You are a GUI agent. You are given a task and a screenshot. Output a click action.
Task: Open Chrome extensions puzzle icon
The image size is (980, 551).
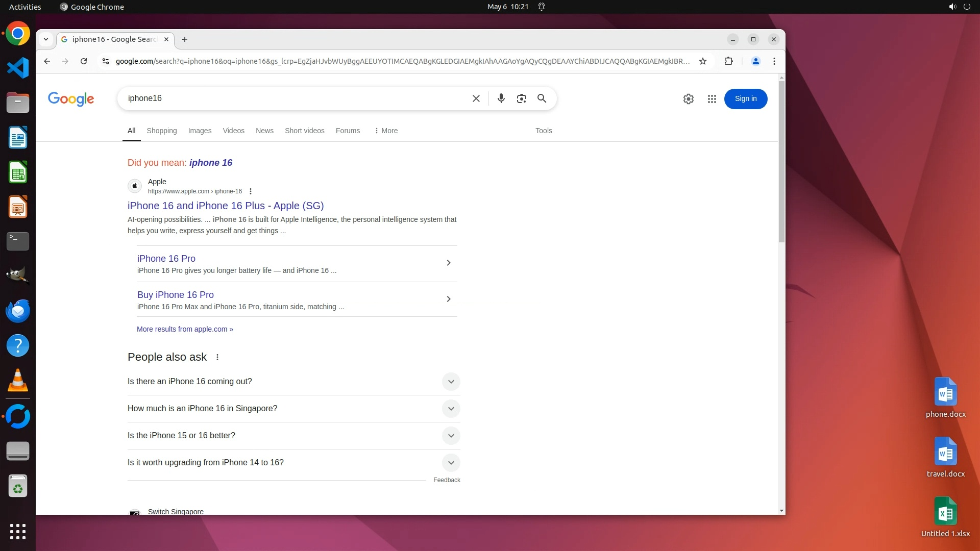click(728, 61)
